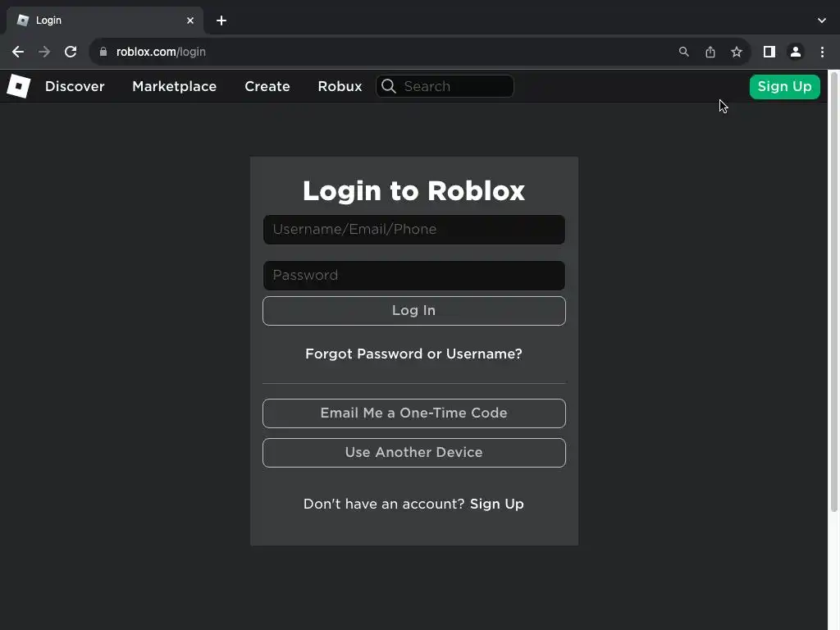Select the Login browser tab
The width and height of the screenshot is (840, 630).
104,21
